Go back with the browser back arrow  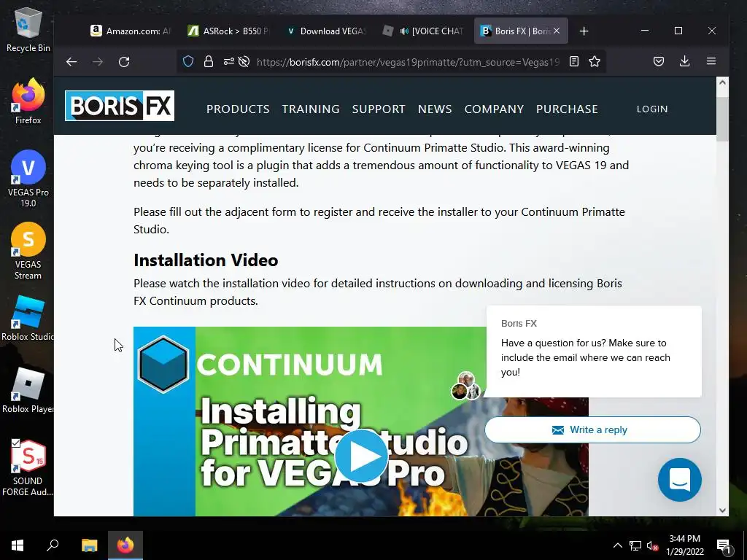pyautogui.click(x=71, y=62)
